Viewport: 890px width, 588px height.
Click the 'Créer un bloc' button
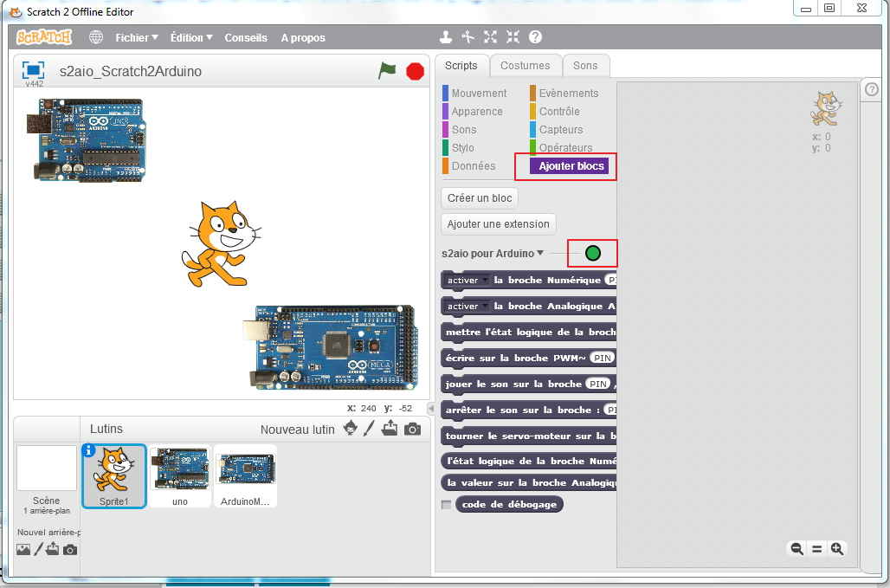tap(480, 198)
